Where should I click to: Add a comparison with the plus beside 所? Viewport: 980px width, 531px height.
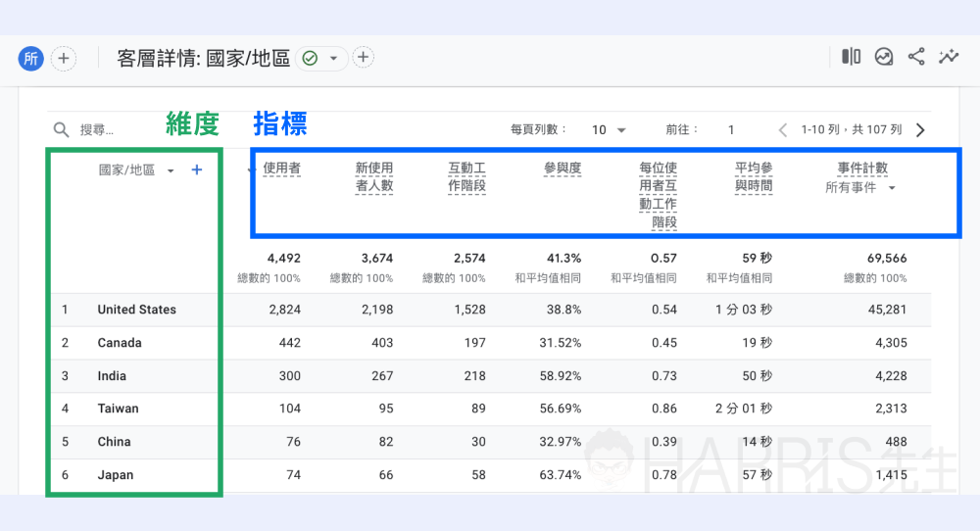click(63, 59)
